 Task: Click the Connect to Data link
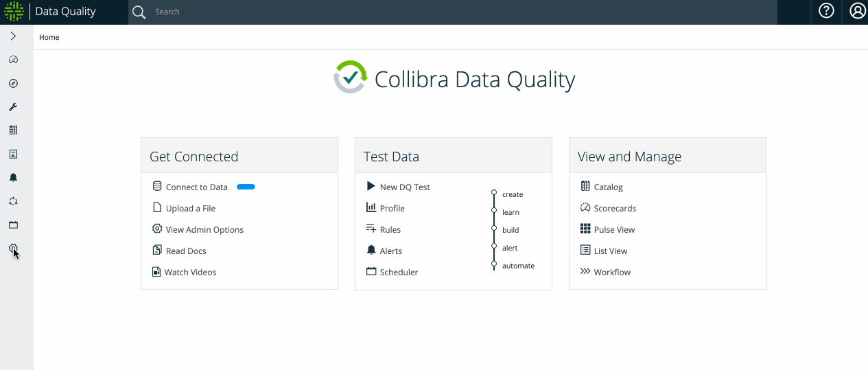196,187
